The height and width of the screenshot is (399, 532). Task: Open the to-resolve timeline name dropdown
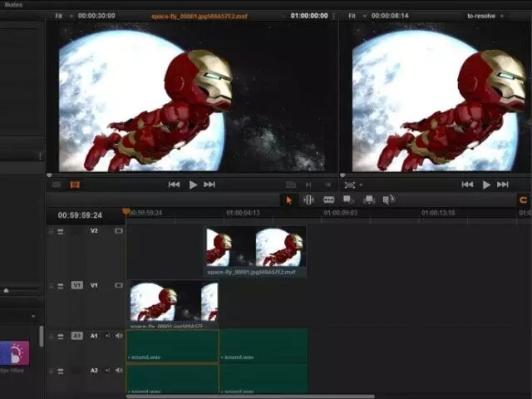485,16
